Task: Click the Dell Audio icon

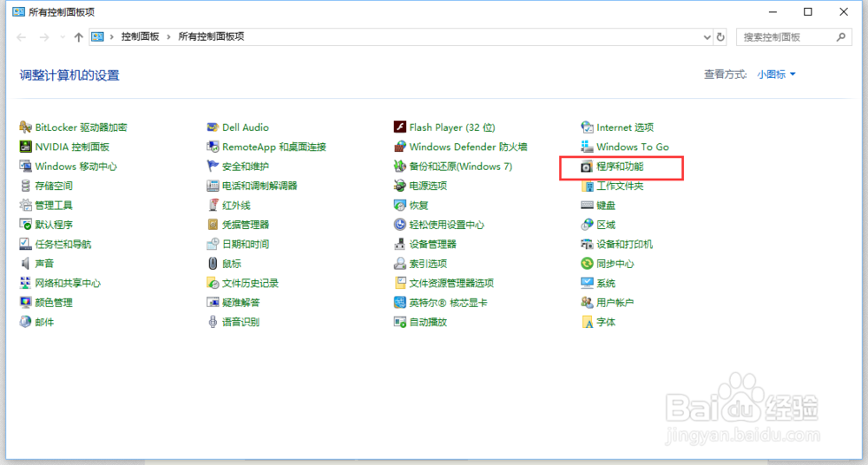Action: 213,128
